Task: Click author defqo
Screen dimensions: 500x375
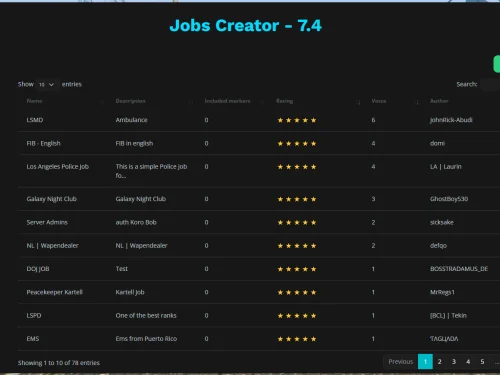Action: pos(438,246)
